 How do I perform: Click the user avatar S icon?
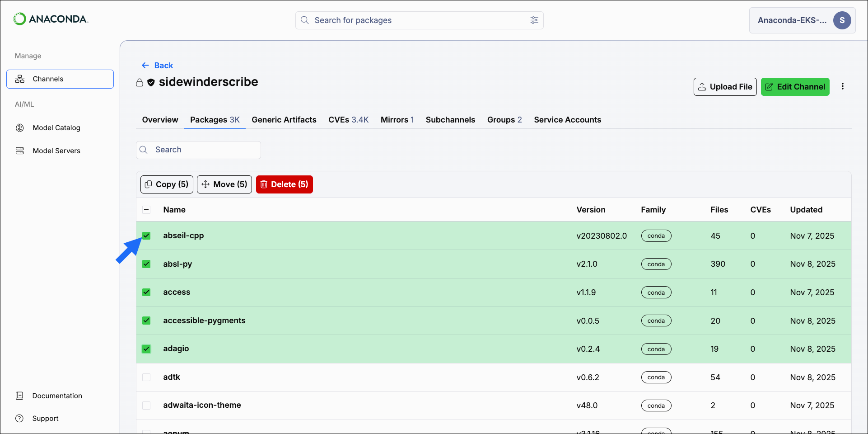pos(842,20)
